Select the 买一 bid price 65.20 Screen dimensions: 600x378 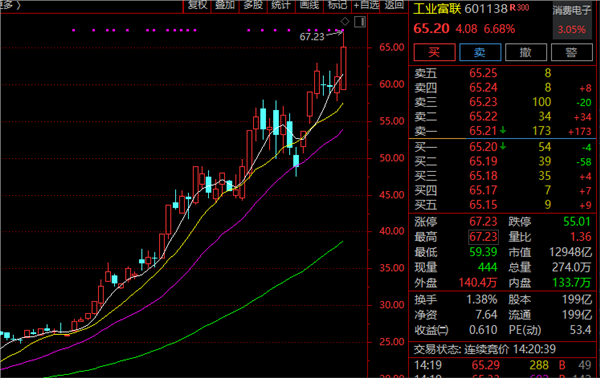point(483,147)
